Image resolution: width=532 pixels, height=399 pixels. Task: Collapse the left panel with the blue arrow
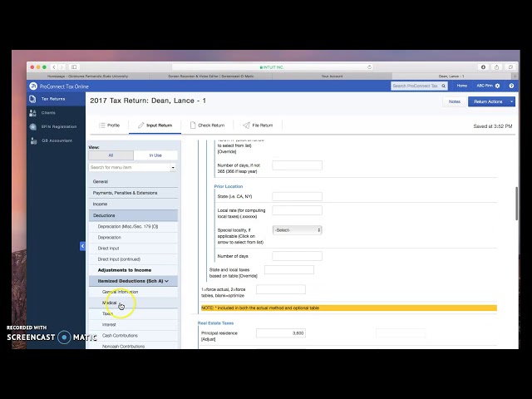coord(82,246)
